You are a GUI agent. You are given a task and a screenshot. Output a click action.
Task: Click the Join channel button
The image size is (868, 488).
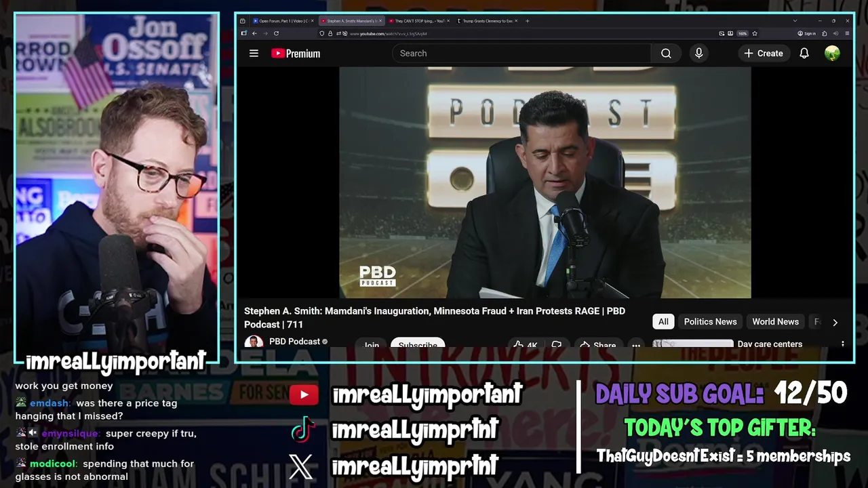[372, 344]
